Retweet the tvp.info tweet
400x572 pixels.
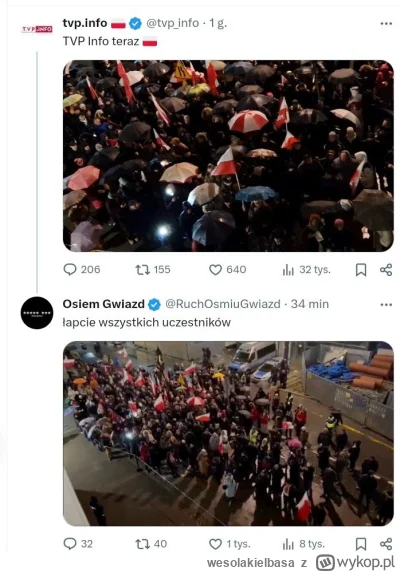[152, 270]
